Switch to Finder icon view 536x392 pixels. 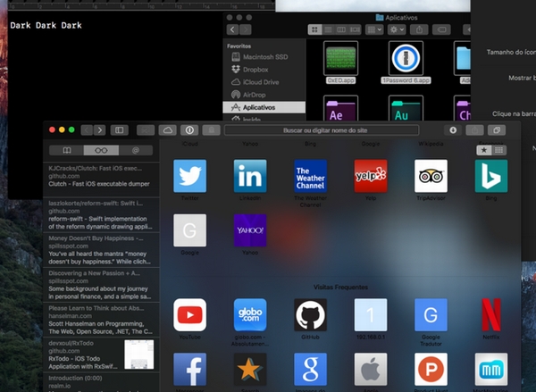pyautogui.click(x=315, y=29)
